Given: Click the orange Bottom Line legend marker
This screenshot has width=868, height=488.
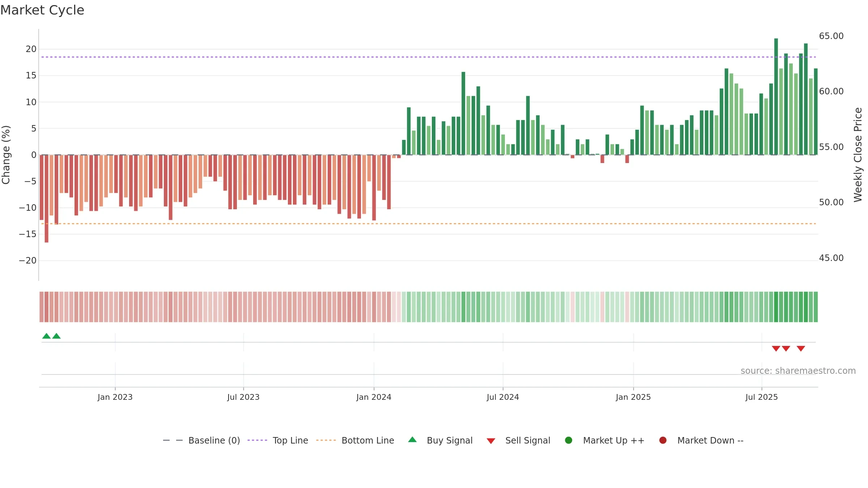Looking at the screenshot, I should 326,440.
